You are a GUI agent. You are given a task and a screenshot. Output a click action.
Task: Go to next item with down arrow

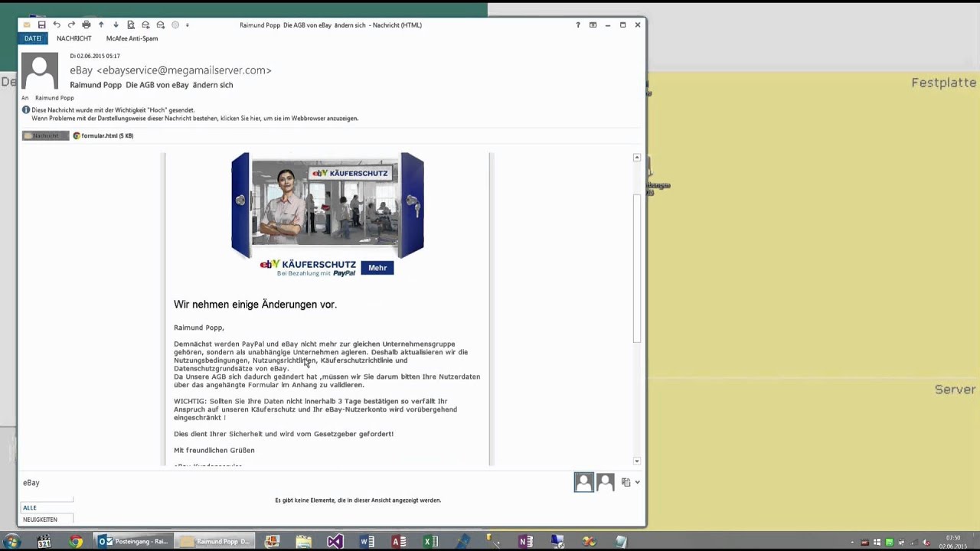116,24
